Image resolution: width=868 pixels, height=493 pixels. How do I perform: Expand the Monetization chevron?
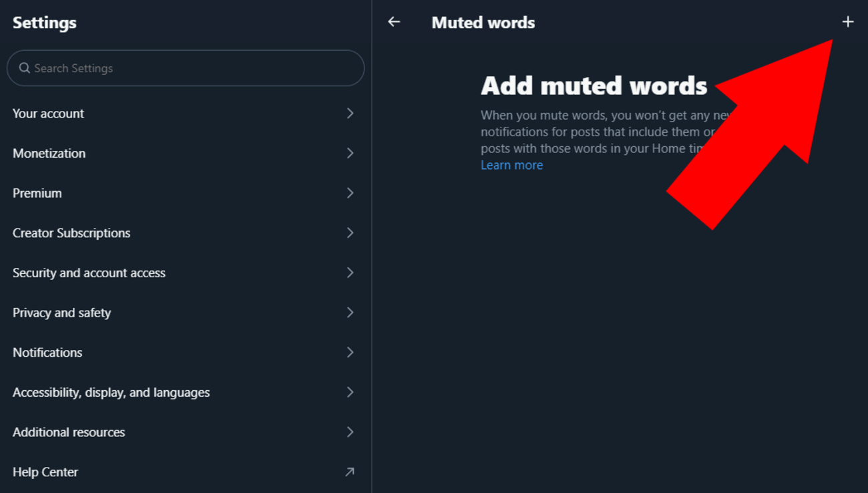pos(350,154)
